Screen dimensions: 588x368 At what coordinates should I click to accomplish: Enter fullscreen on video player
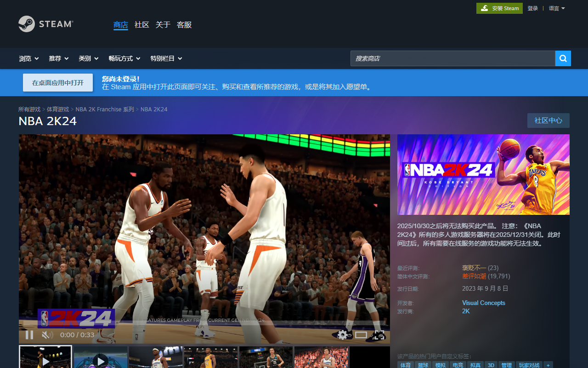[379, 335]
